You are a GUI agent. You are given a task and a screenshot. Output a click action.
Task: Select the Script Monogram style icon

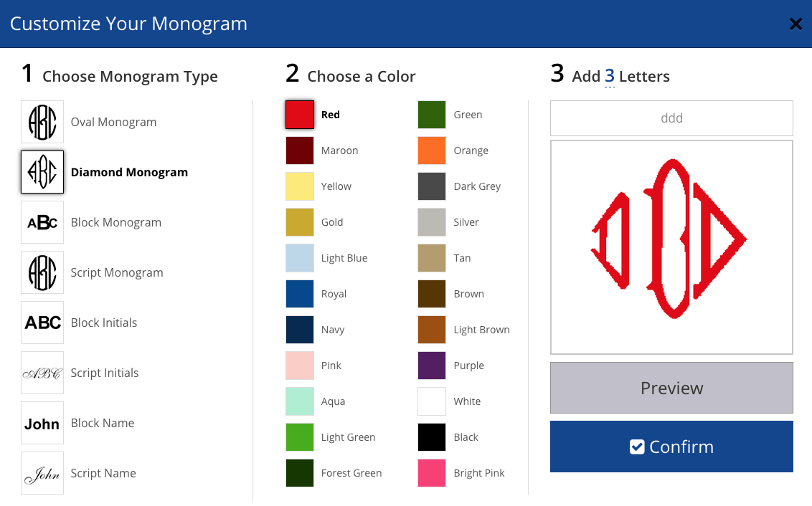(42, 272)
